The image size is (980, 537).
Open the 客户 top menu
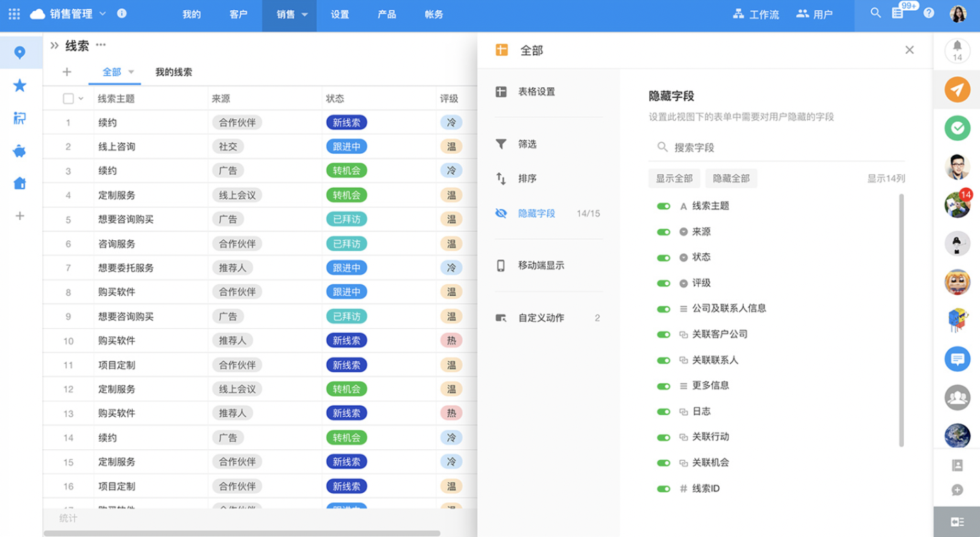(238, 14)
